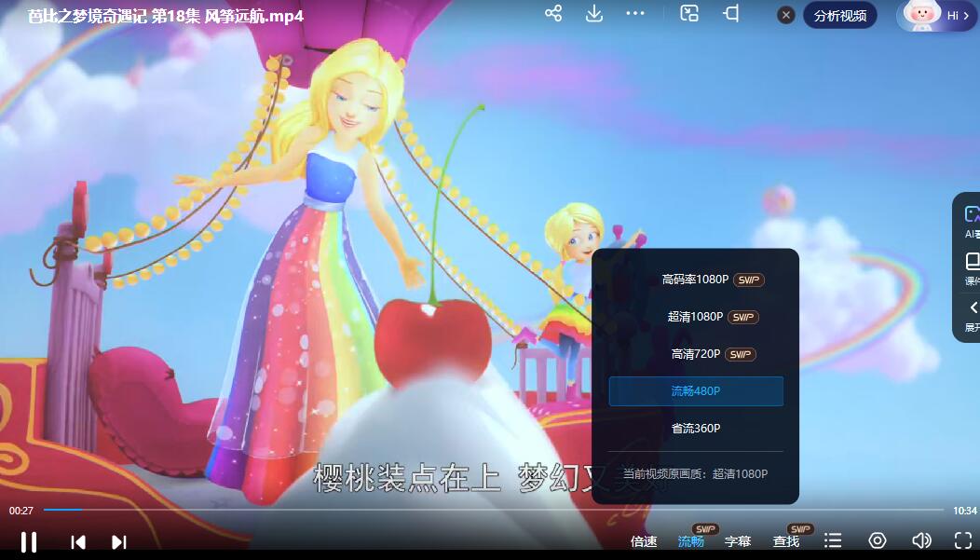Open the more options ellipsis menu

(635, 13)
